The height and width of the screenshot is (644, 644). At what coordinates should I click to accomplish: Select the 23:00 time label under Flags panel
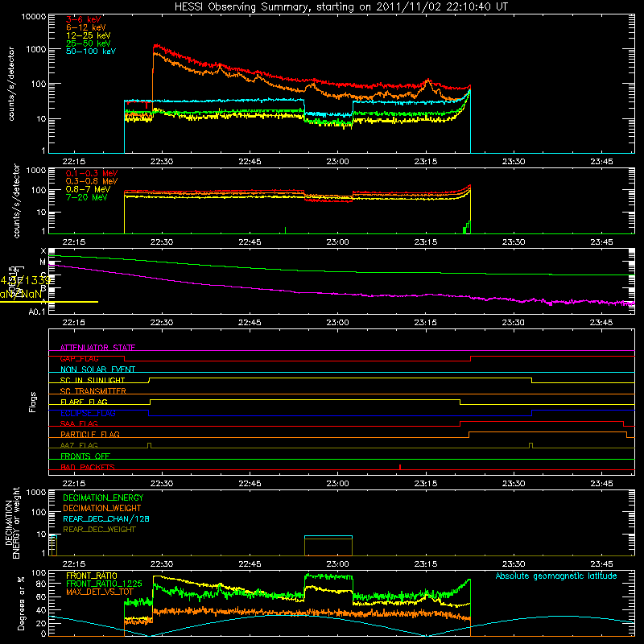337,484
